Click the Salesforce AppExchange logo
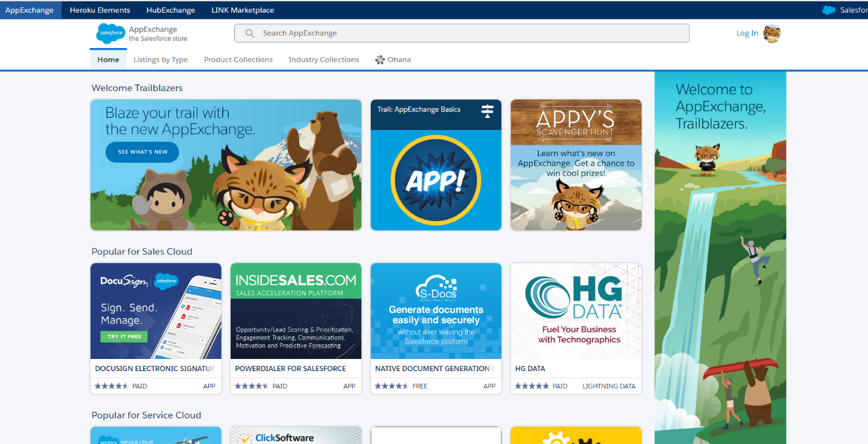 pyautogui.click(x=142, y=33)
